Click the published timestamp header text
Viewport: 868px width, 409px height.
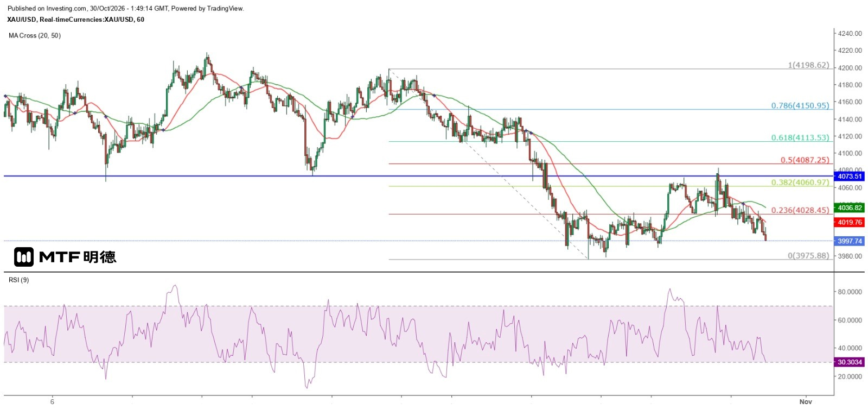click(x=126, y=9)
